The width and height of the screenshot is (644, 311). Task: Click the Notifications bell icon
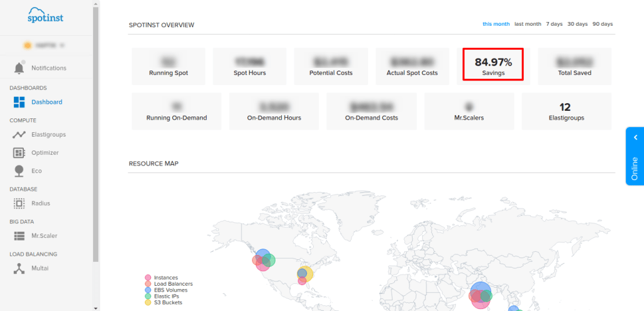tap(19, 68)
